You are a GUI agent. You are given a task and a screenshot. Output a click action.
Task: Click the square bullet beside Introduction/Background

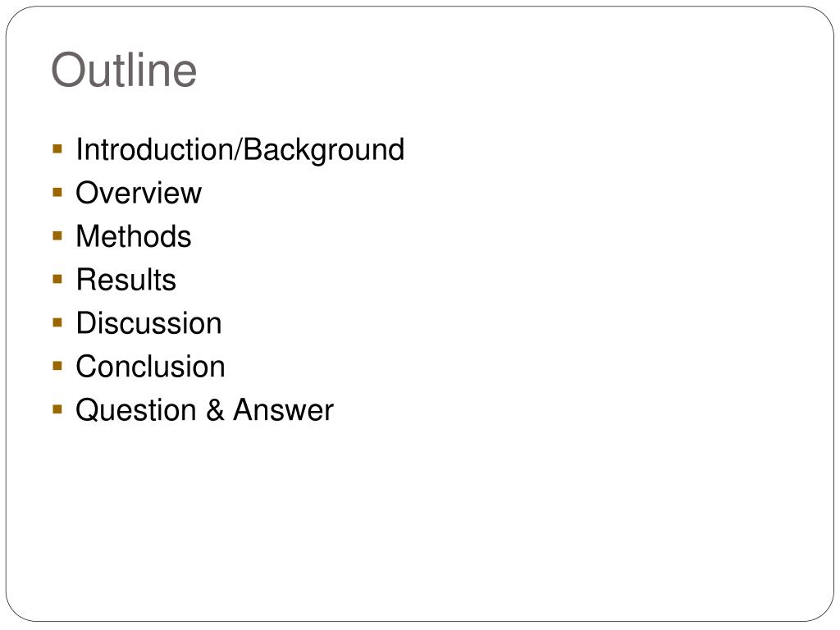(x=58, y=148)
